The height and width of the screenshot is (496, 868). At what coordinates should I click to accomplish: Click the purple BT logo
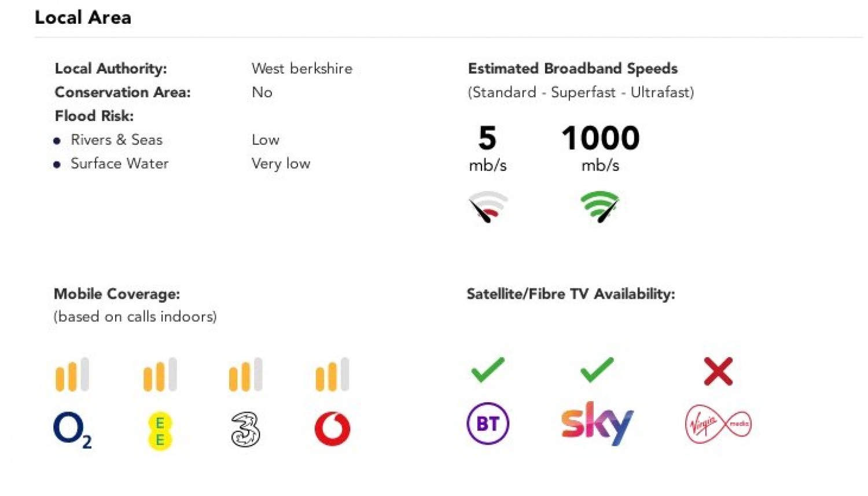click(x=488, y=424)
